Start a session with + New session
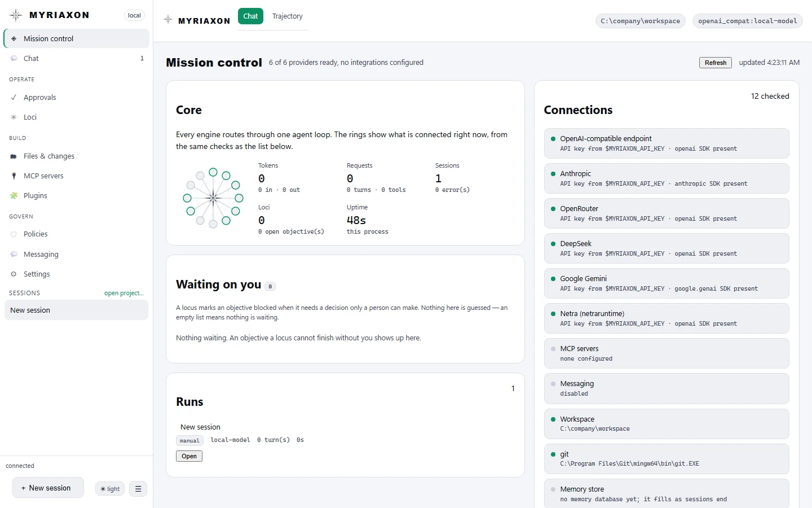Image resolution: width=812 pixels, height=508 pixels. click(48, 488)
